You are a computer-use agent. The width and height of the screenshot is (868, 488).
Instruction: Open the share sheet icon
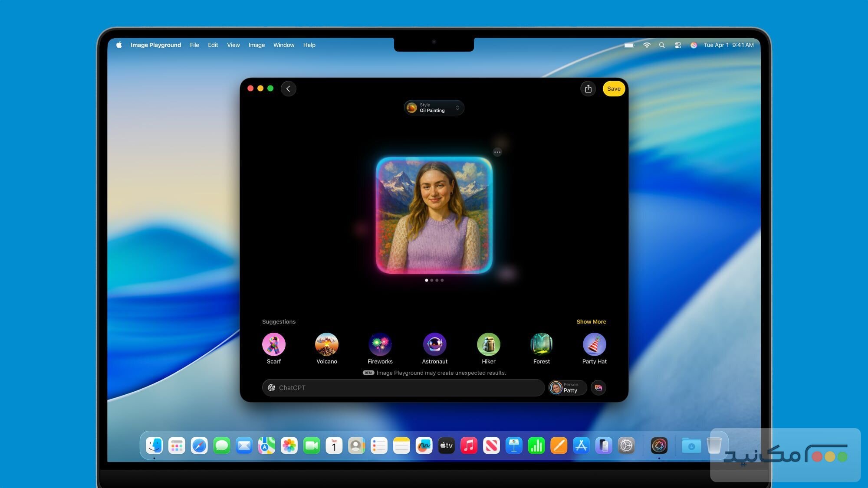coord(588,88)
